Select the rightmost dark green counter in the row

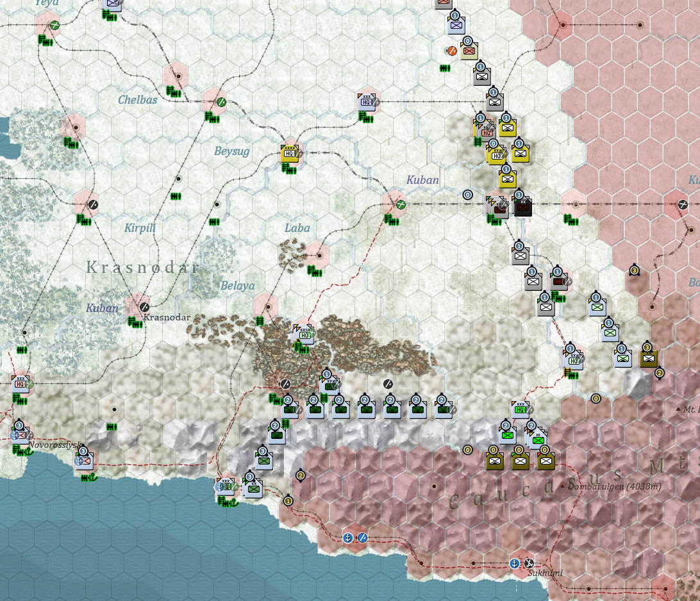click(x=444, y=409)
